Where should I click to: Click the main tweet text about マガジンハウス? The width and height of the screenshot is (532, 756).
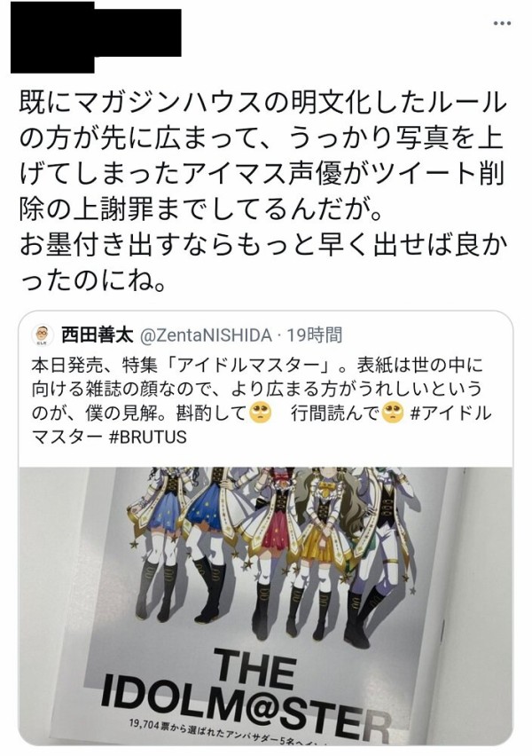click(262, 193)
